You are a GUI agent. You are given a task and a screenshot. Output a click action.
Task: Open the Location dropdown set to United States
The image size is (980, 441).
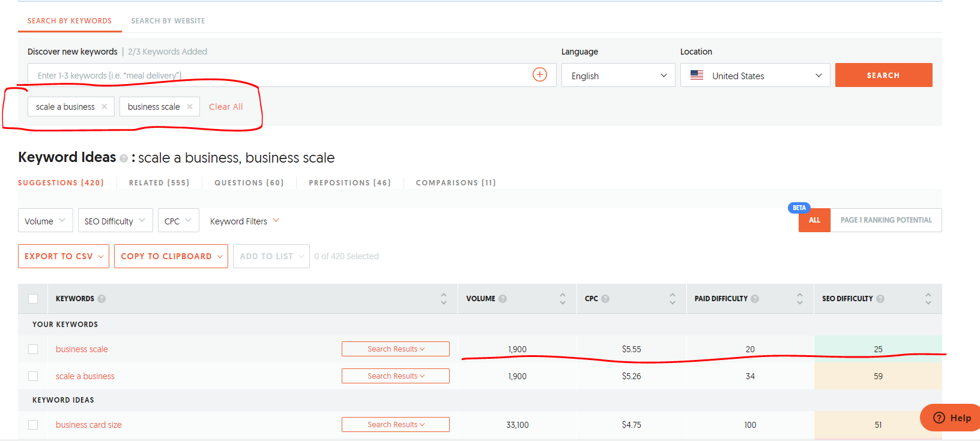click(x=755, y=76)
